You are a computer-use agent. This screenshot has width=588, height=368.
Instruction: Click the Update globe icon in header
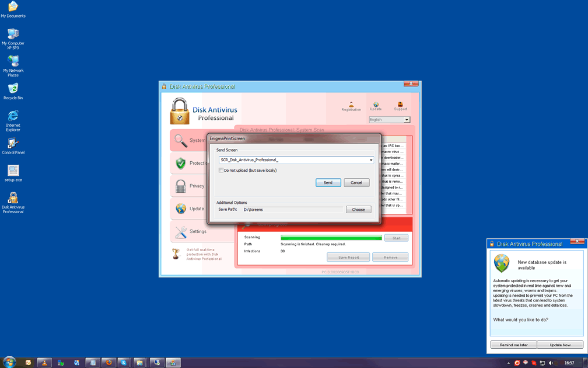[376, 105]
